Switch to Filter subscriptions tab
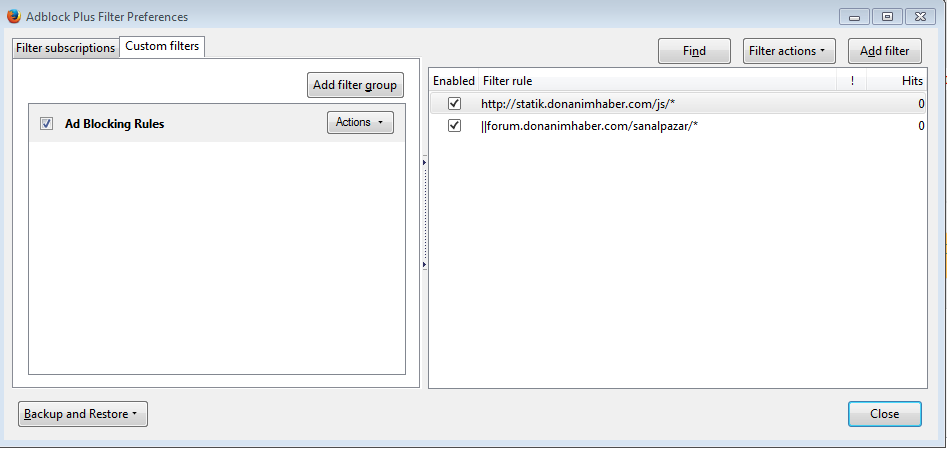 [x=65, y=48]
